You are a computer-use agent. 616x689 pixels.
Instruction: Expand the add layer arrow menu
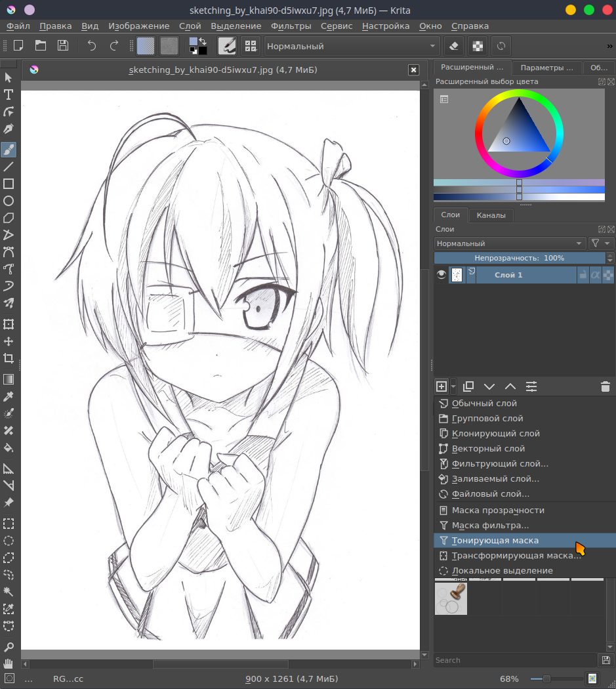453,386
